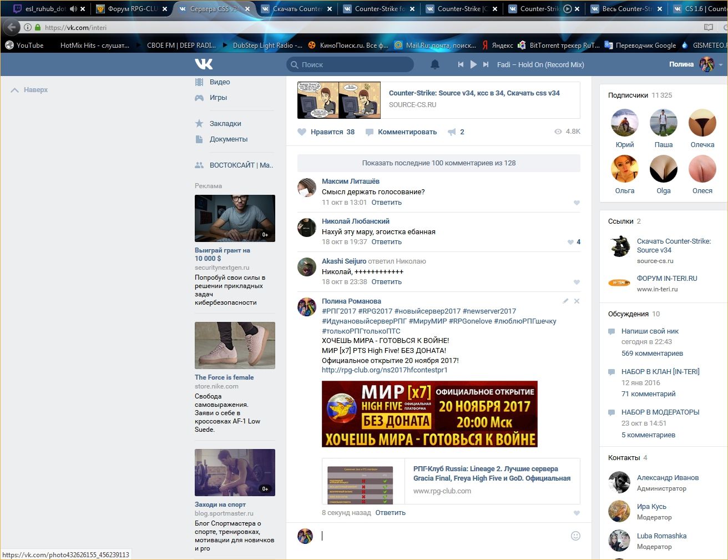This screenshot has width=728, height=560.
Task: Like Полина Романова's comment heart
Action: [x=577, y=513]
